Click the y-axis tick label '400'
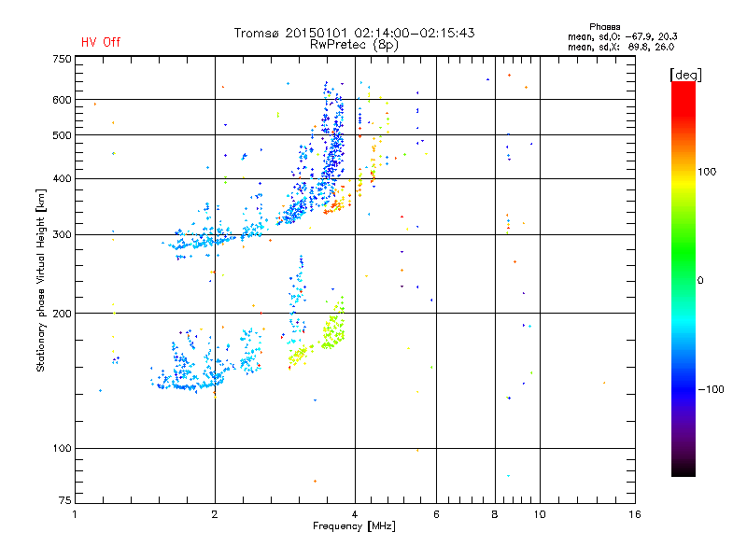This screenshot has width=747, height=560. (x=62, y=178)
